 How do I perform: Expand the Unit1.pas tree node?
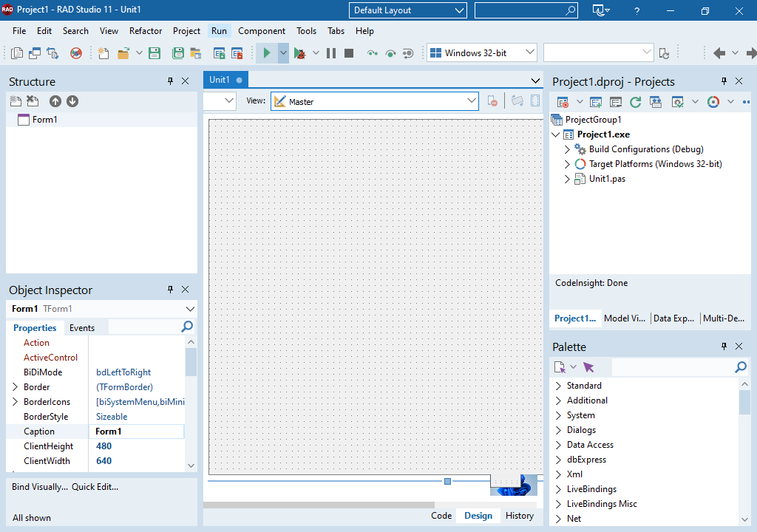click(x=567, y=179)
